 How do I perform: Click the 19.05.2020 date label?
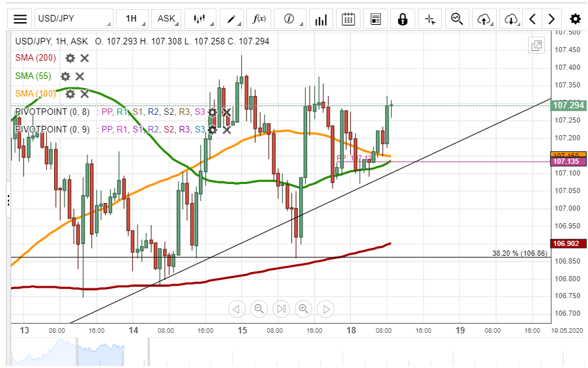567,331
